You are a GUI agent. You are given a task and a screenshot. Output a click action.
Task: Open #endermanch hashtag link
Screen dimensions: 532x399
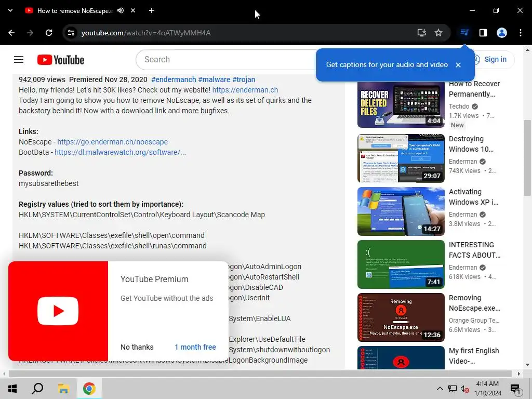click(174, 79)
